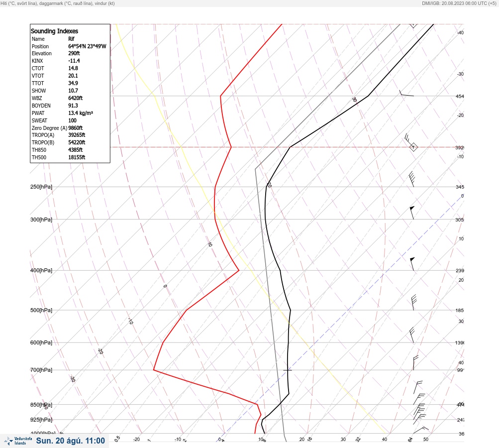Click the wind barb at the 500 hPa level
Image resolution: width=499 pixels, height=448 pixels.
414,303
